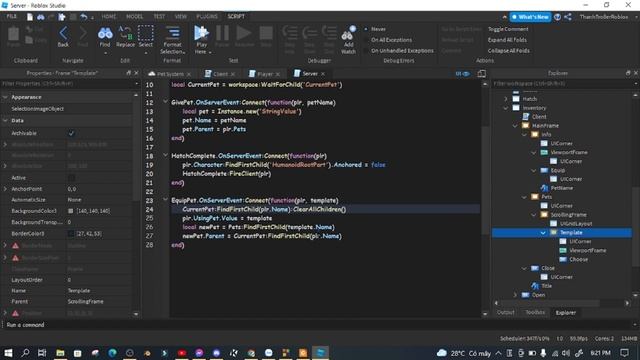
Task: Collapse the Data properties section
Action: click(x=5, y=121)
